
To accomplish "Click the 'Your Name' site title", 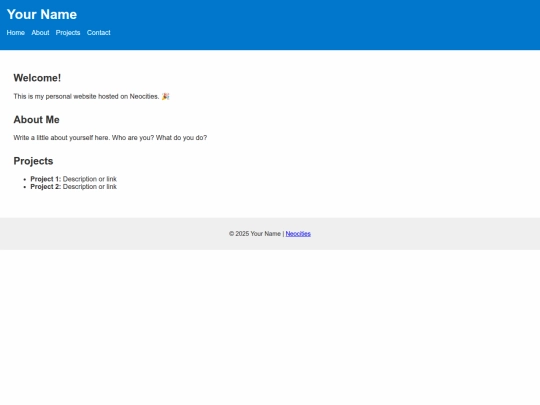I will (42, 14).
